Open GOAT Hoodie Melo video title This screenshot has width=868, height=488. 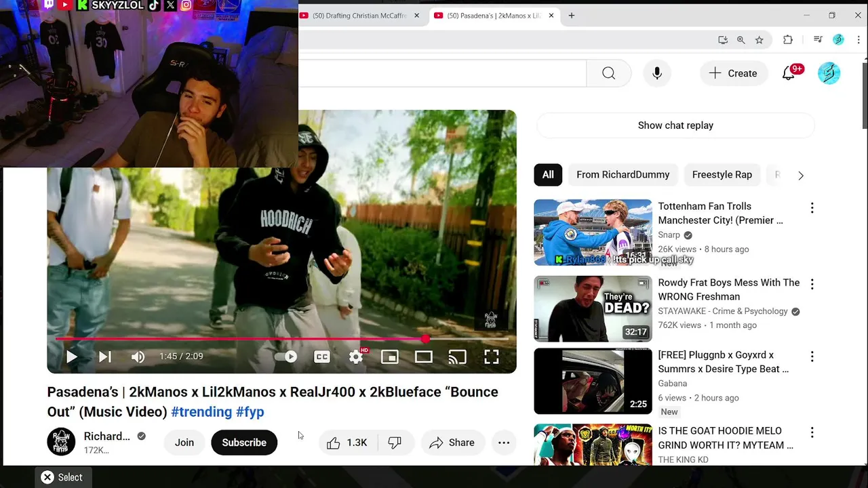[726, 438]
